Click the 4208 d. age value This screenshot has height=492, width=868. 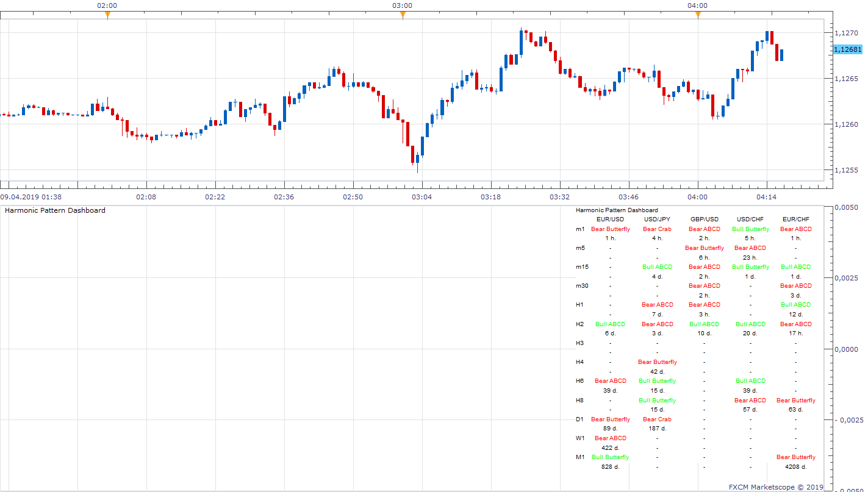(x=796, y=467)
